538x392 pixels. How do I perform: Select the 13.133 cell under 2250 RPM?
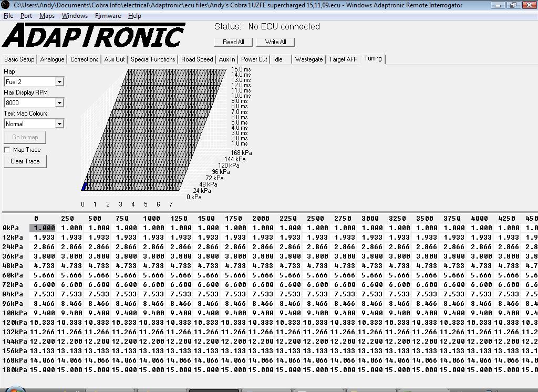(288, 351)
